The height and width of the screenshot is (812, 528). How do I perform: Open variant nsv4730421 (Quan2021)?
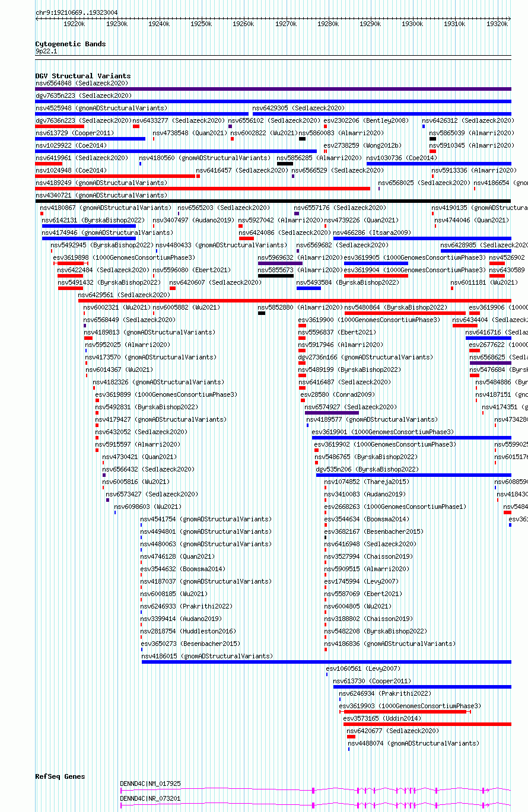(139, 457)
